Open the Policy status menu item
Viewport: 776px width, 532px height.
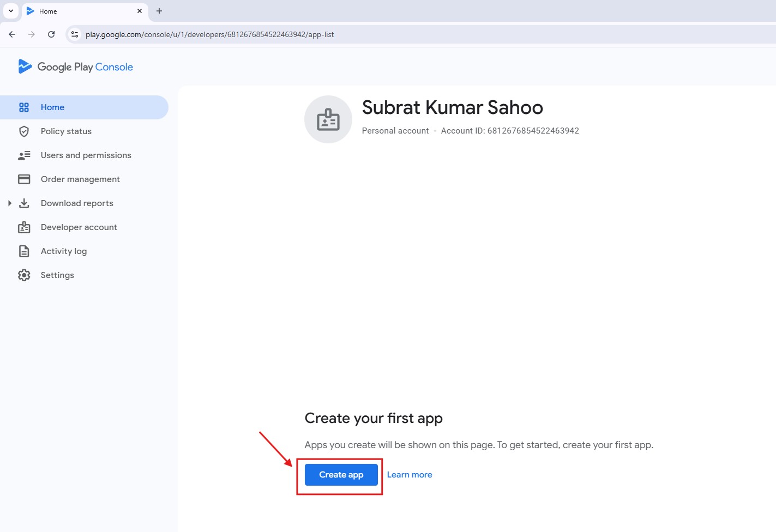coord(66,131)
